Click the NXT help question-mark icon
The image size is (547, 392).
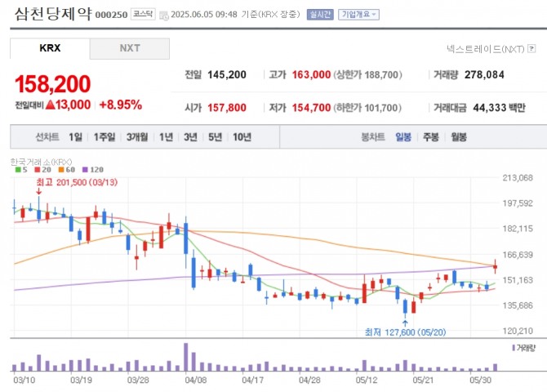[531, 48]
